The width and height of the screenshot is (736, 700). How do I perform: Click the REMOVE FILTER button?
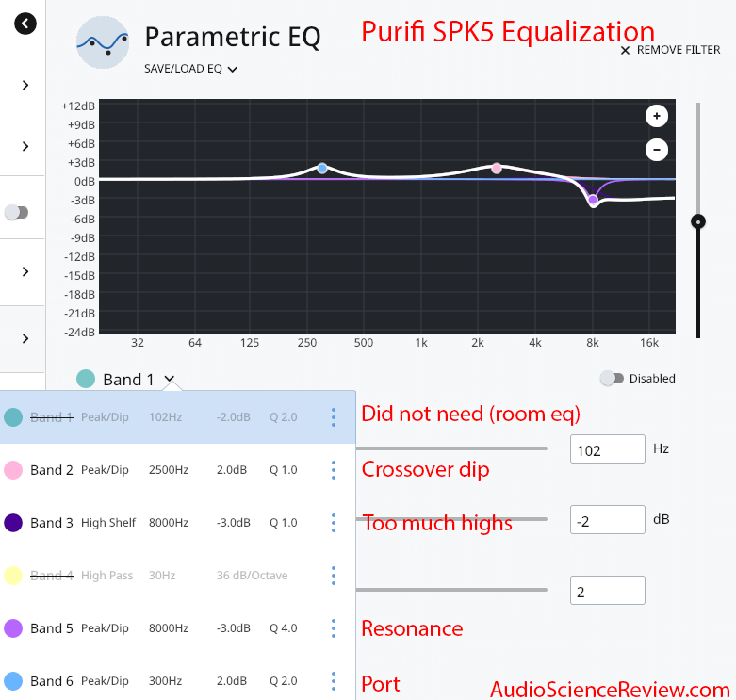click(670, 50)
